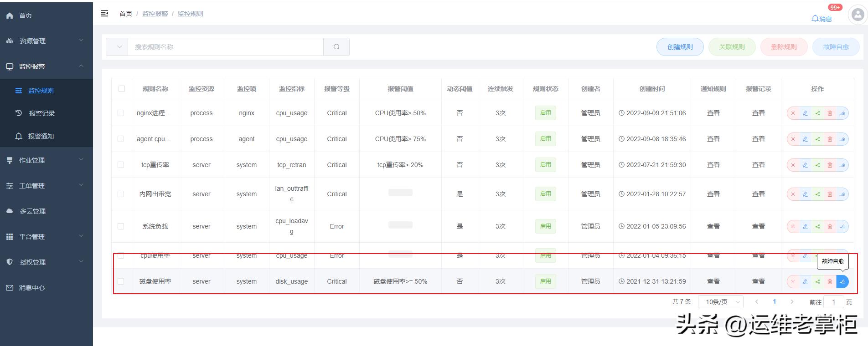Edit the nginx进程 rule
This screenshot has height=346, width=868.
805,113
